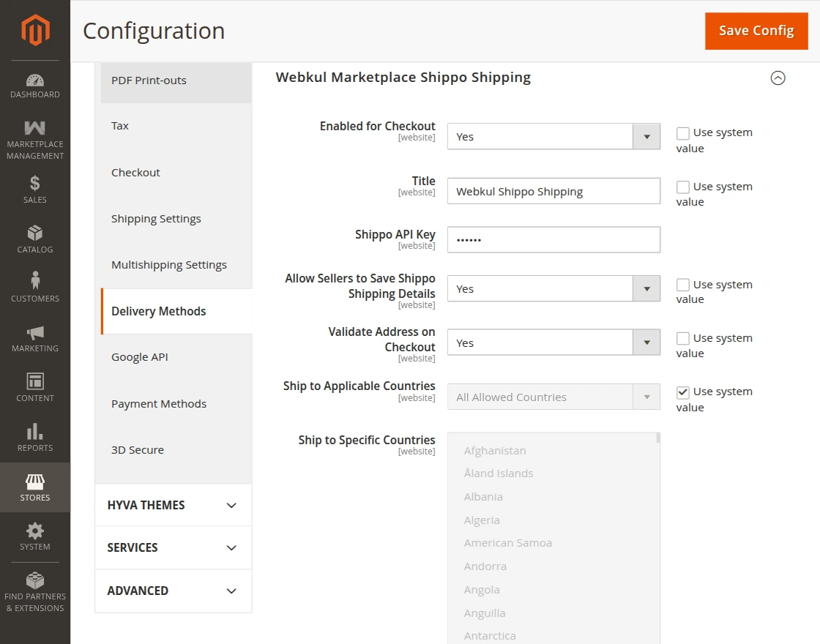Uncheck Use system value for Applicable Countries

coord(682,392)
